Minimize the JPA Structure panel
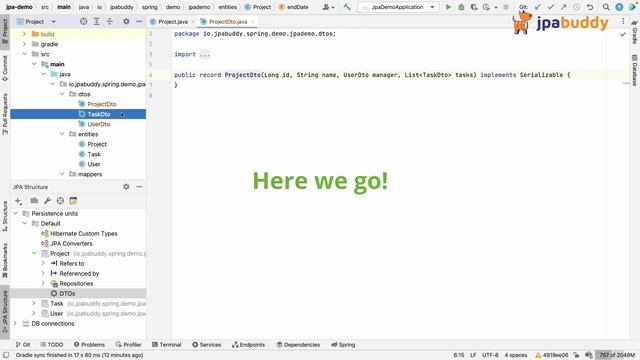This screenshot has width=640, height=360. (139, 187)
